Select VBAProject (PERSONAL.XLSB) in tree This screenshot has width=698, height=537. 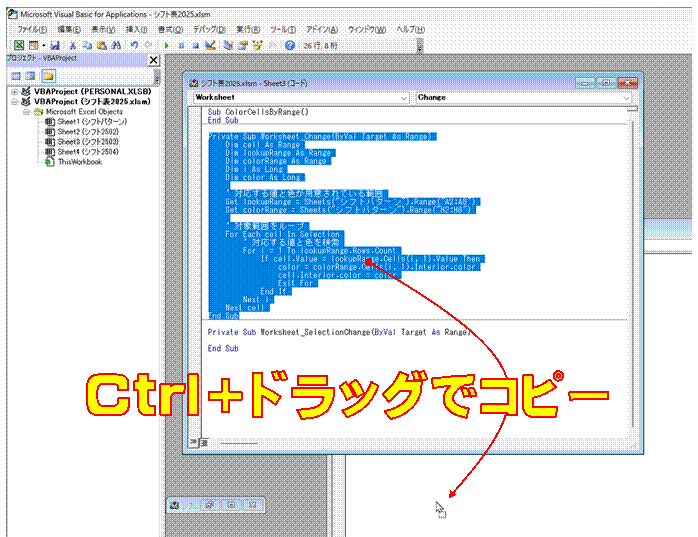(93, 91)
